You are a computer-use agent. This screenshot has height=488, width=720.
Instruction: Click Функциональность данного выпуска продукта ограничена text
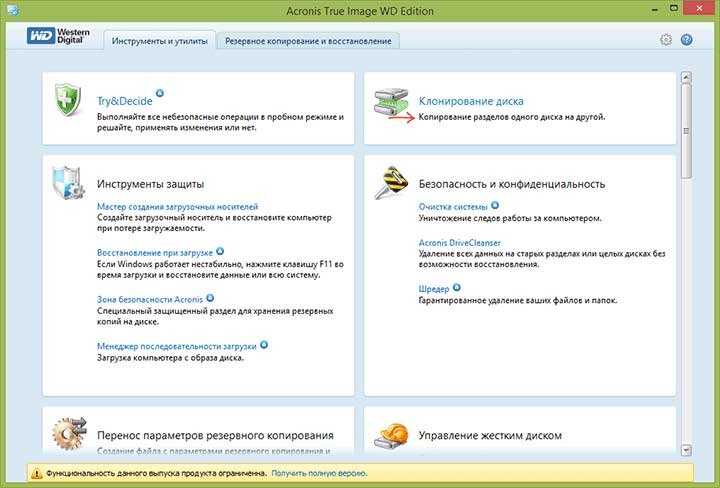pos(156,473)
